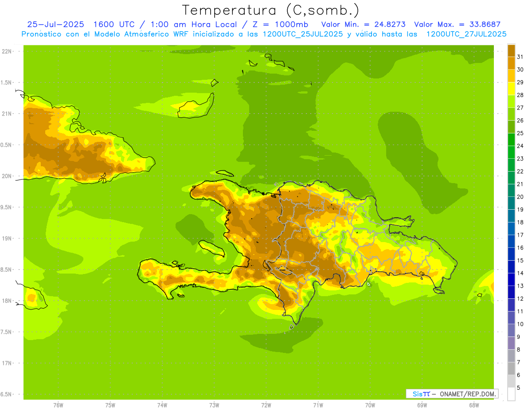Click the "76W" longitude axis label

(x=58, y=405)
